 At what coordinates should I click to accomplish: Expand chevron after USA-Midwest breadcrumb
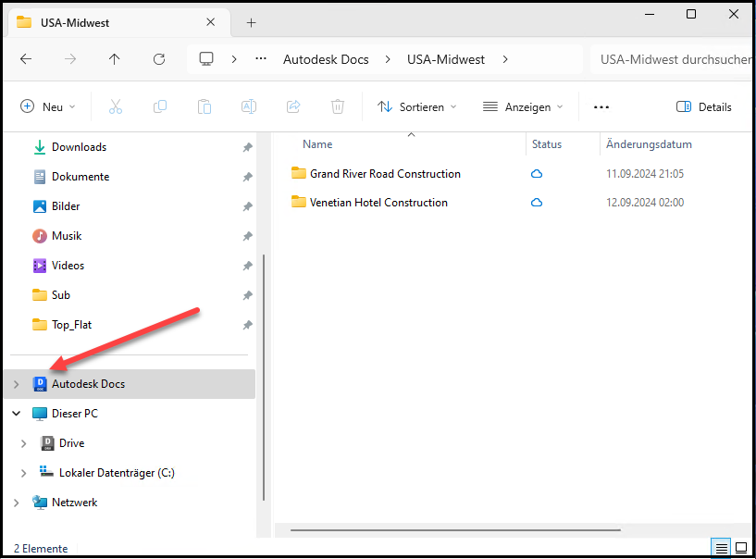coord(505,59)
